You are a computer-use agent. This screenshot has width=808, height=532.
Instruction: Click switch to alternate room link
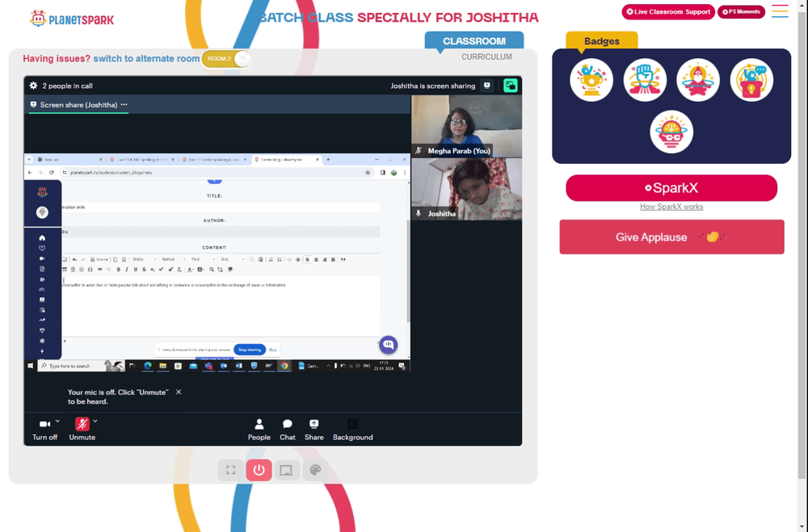coord(146,59)
